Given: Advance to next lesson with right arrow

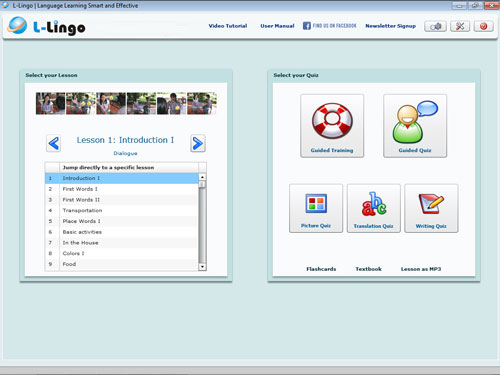Looking at the screenshot, I should coord(198,144).
